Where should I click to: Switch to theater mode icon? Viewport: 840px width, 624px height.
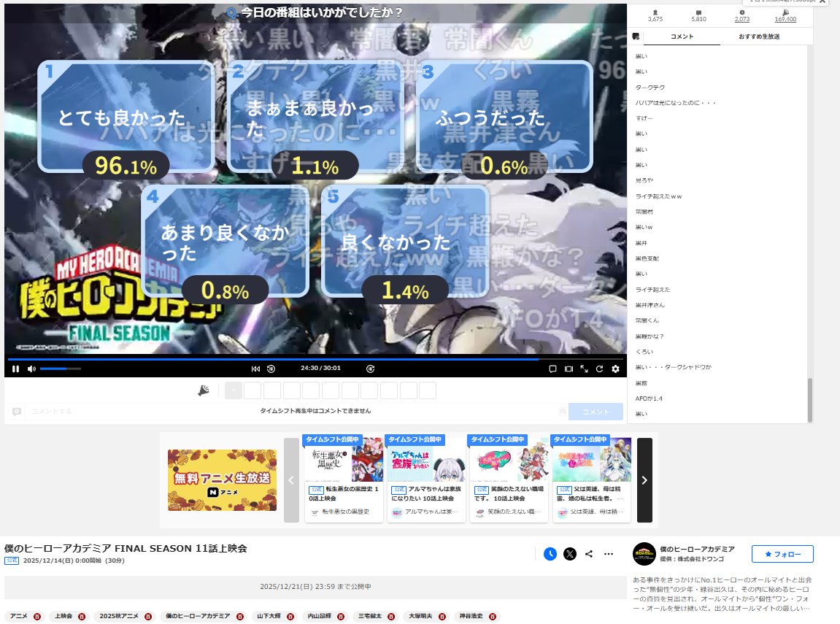569,369
